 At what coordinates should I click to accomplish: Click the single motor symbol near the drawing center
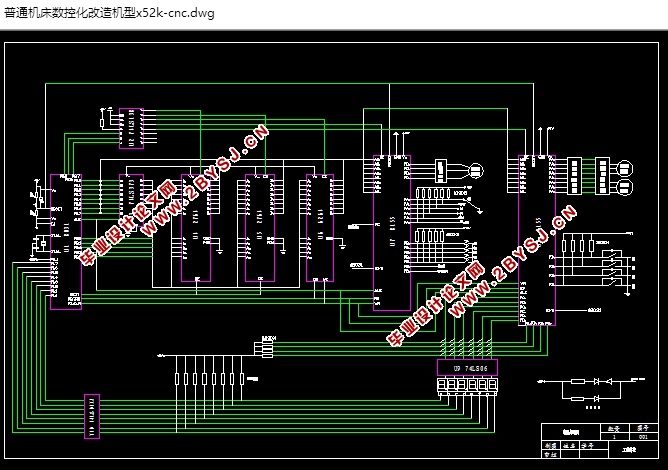476,170
